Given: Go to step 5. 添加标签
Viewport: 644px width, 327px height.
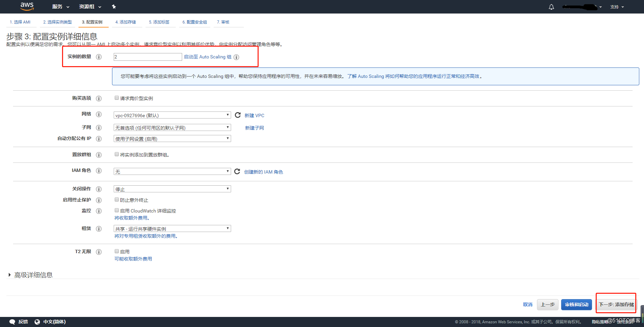Looking at the screenshot, I should point(159,22).
